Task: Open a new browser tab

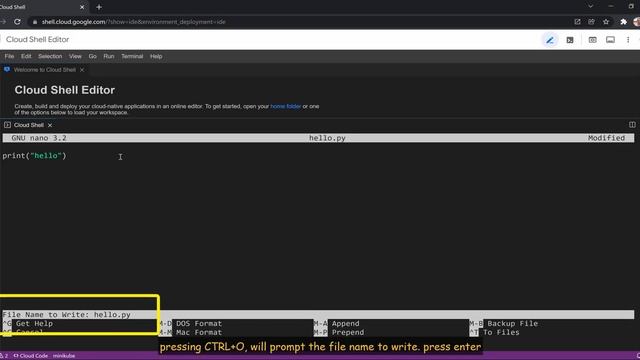Action: [x=99, y=7]
